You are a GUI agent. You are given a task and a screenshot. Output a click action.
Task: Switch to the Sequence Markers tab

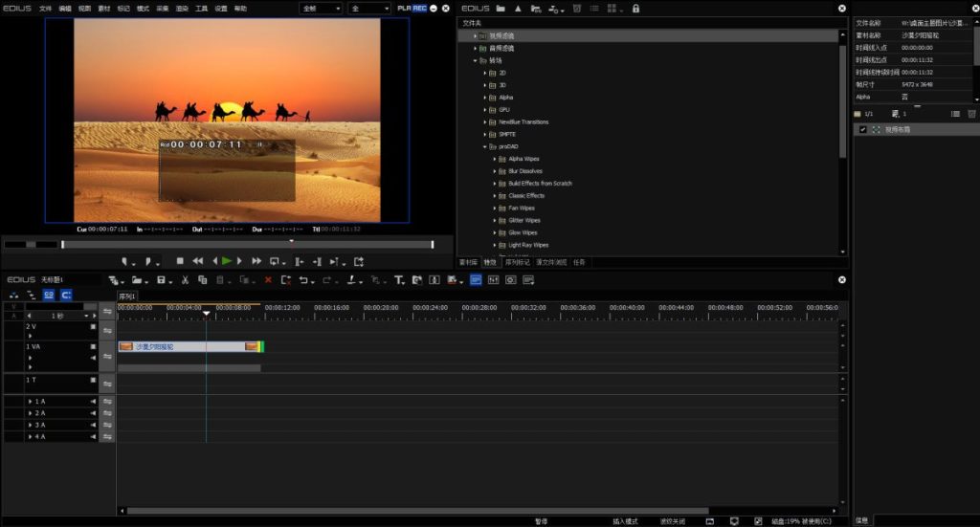[x=518, y=262]
